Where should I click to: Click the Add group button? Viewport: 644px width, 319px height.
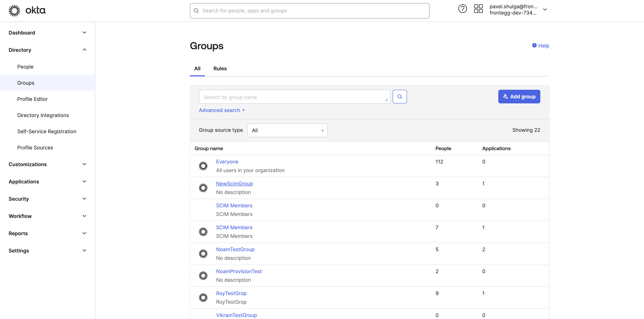click(x=519, y=97)
